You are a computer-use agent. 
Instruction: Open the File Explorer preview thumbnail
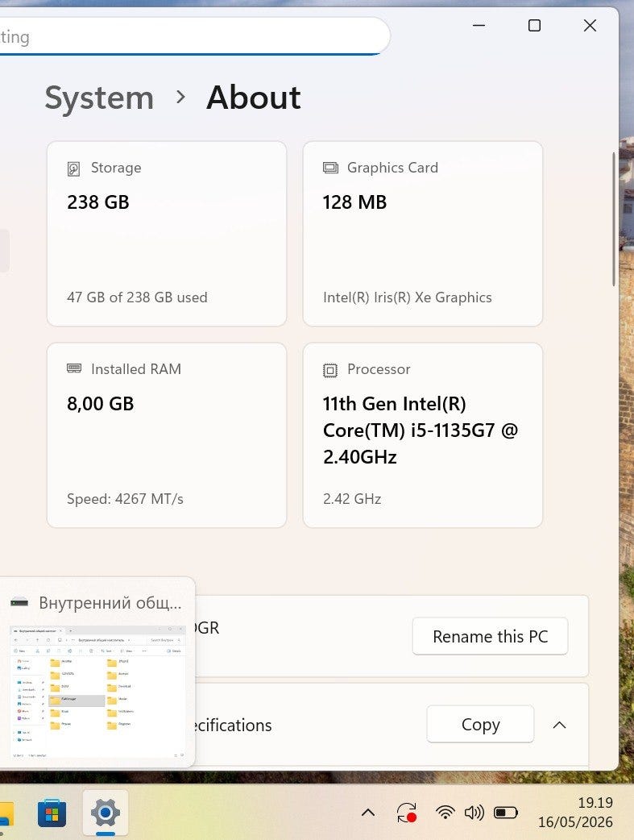pyautogui.click(x=98, y=692)
